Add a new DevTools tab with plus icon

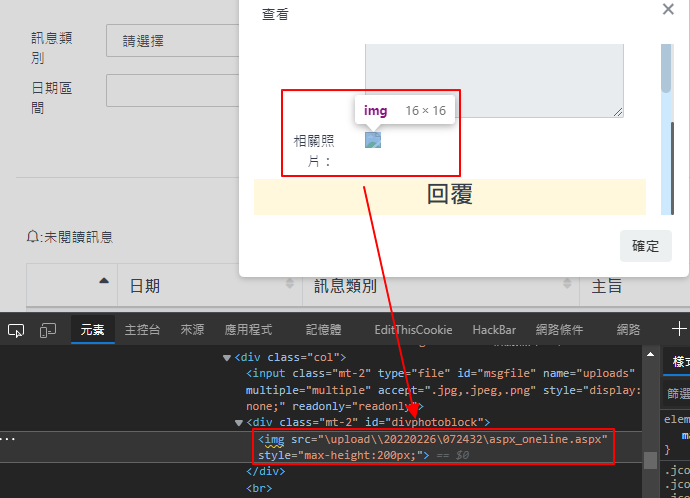tap(679, 329)
